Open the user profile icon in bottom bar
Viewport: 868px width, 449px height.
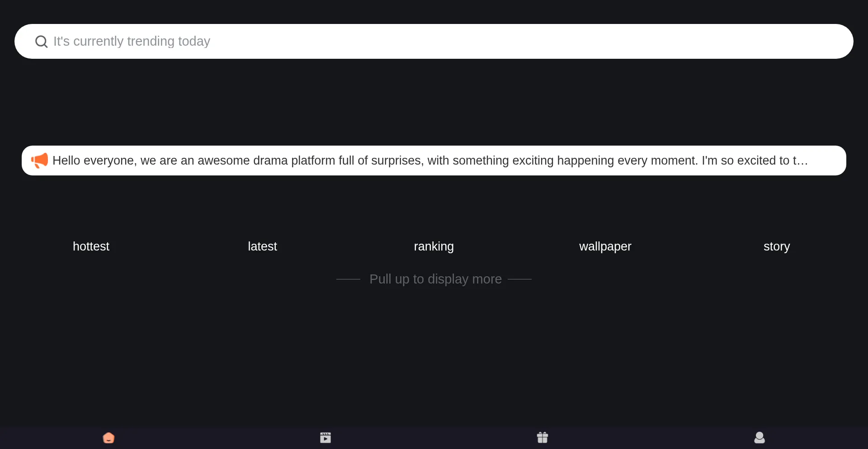pyautogui.click(x=759, y=438)
